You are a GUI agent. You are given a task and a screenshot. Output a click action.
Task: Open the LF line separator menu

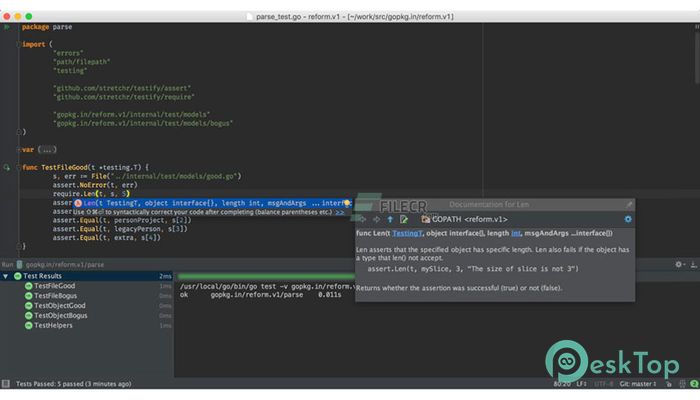581,383
